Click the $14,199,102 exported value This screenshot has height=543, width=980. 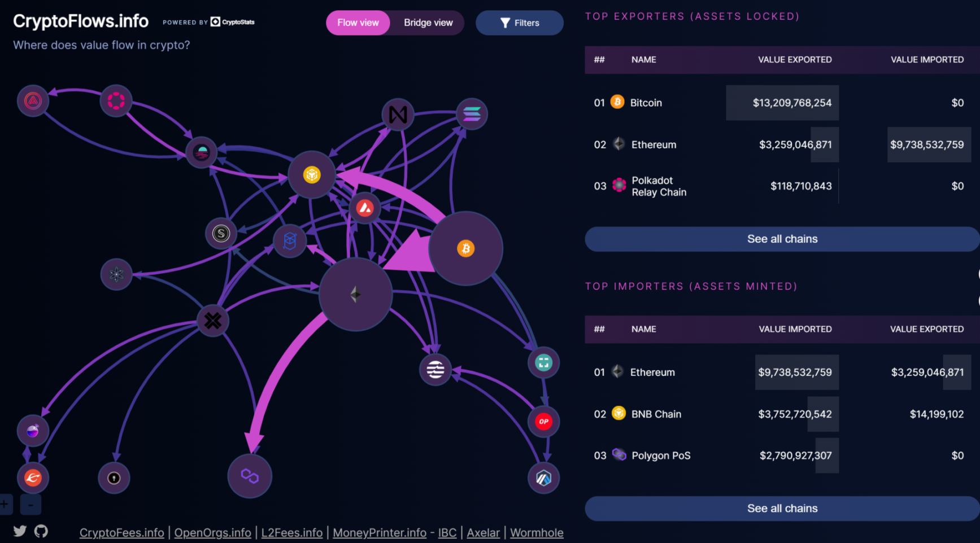click(x=937, y=414)
